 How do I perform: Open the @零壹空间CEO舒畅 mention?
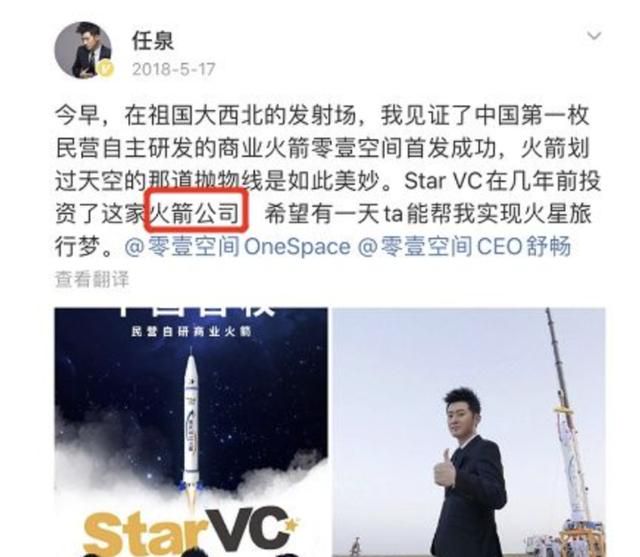464,247
